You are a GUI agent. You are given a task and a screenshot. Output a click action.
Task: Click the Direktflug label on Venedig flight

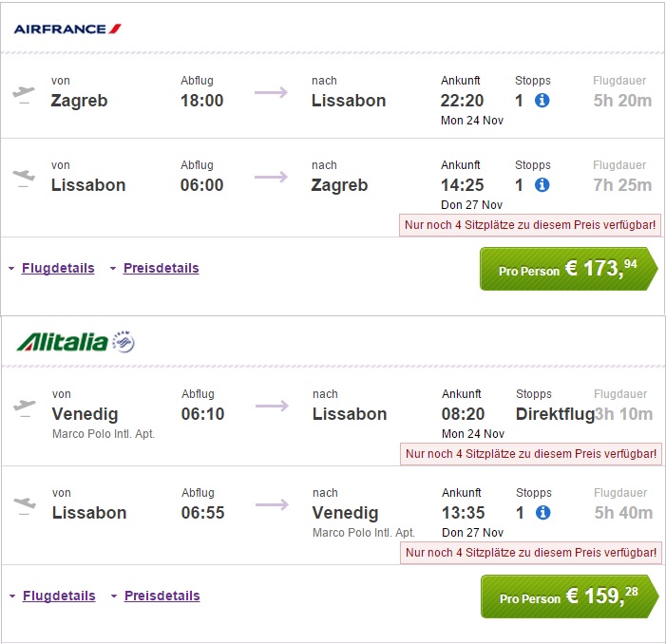point(555,414)
